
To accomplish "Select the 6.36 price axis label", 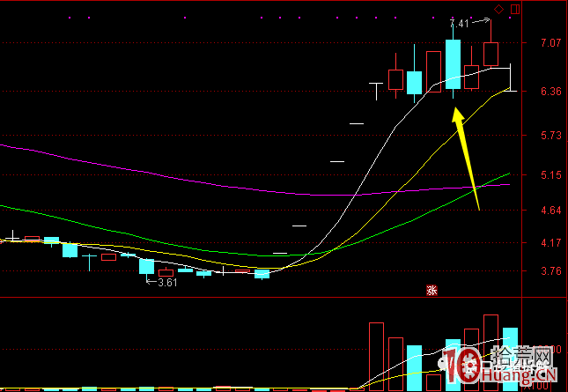I will [550, 92].
